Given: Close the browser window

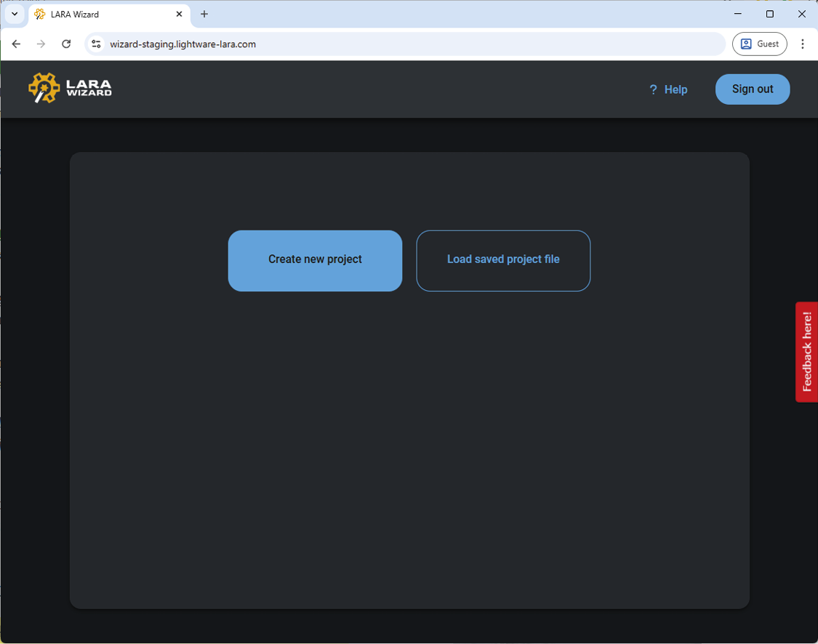Looking at the screenshot, I should 802,14.
